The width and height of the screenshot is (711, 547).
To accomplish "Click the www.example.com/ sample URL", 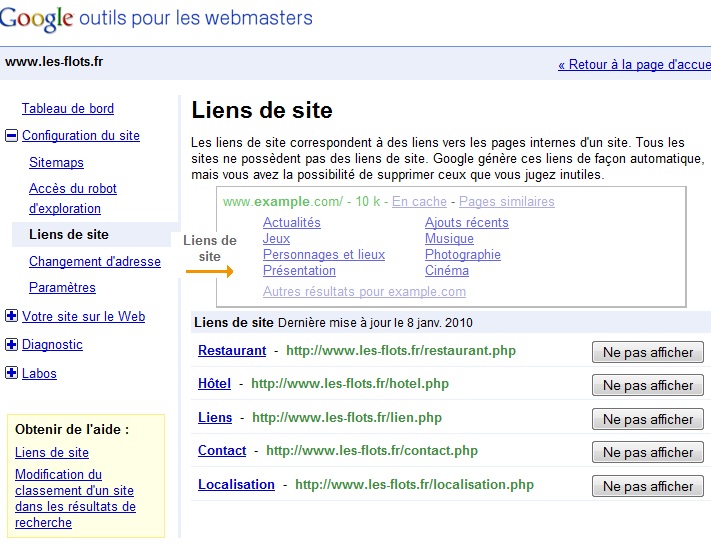I will (x=283, y=201).
